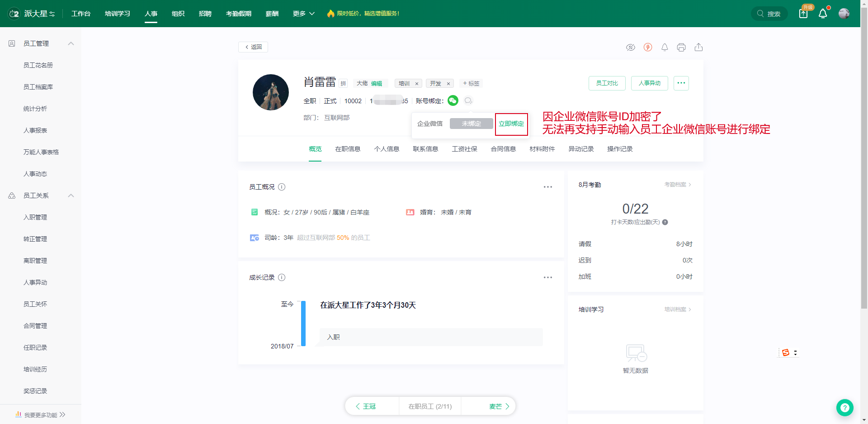
Task: Remove the 培训 tag
Action: point(416,84)
